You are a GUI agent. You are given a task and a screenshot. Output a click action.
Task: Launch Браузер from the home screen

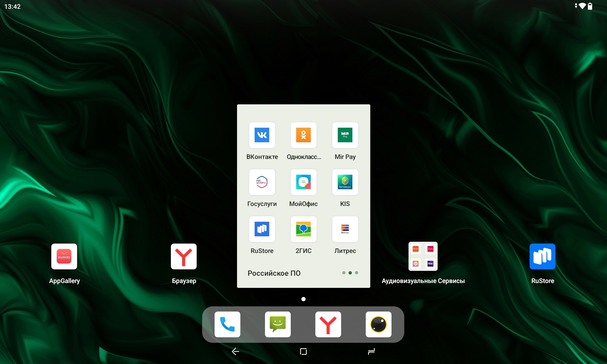point(184,257)
